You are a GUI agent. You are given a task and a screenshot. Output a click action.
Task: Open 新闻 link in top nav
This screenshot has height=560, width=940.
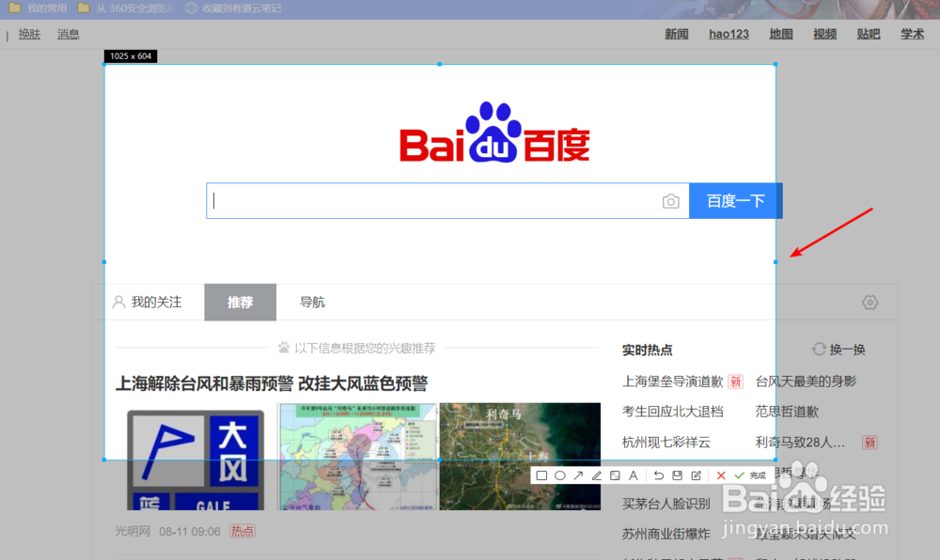click(676, 34)
